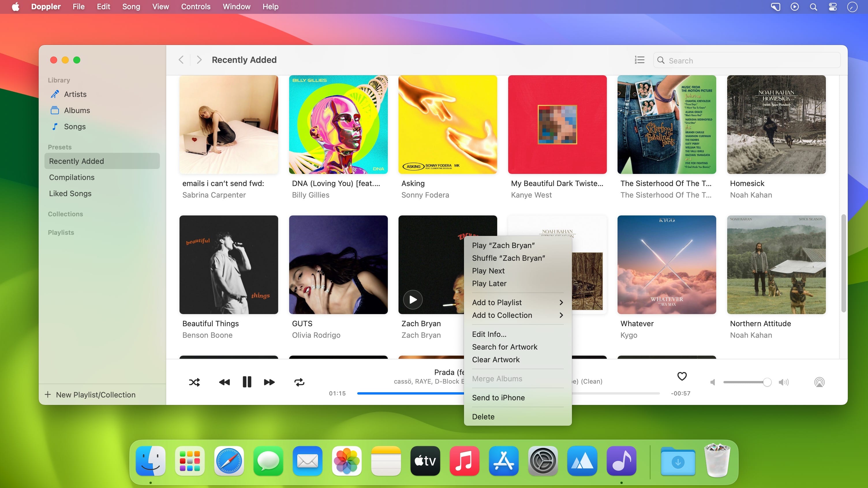Open Artists in the sidebar
The width and height of the screenshot is (868, 488).
tap(102, 94)
